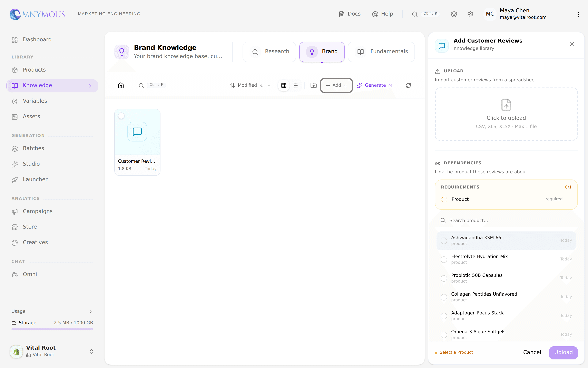Screen dimensions: 588x368
Task: Click the Maya Chen account avatar
Action: click(490, 14)
